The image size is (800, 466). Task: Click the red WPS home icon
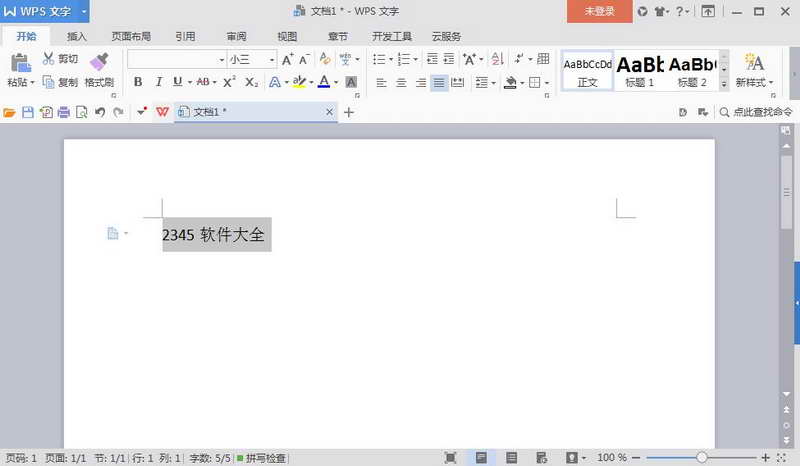pyautogui.click(x=162, y=112)
